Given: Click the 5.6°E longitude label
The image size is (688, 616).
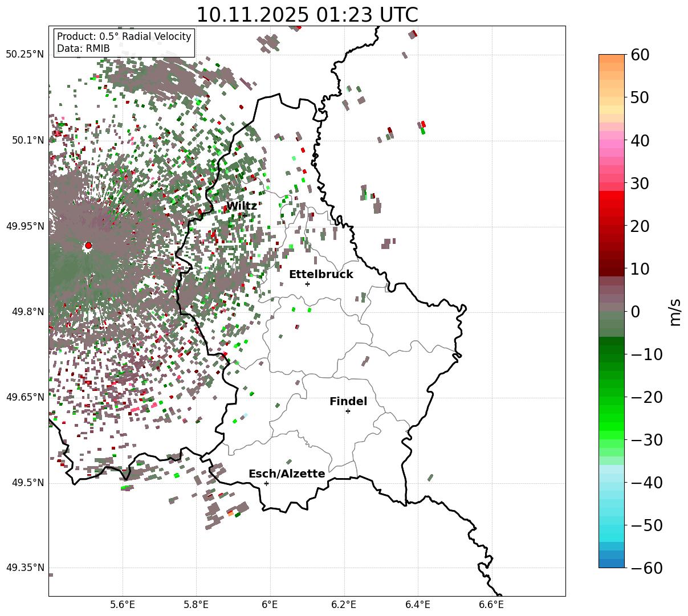Looking at the screenshot, I should tap(123, 605).
